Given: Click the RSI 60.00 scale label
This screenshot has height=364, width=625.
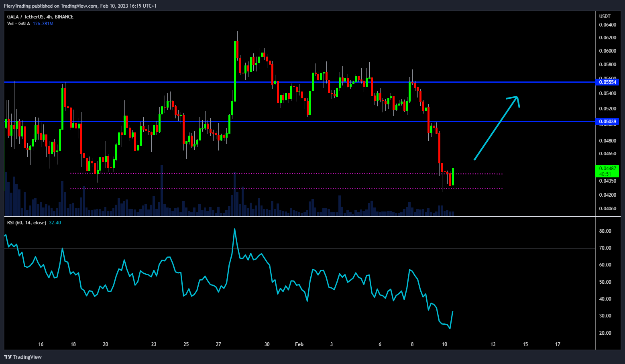Looking at the screenshot, I should [605, 265].
